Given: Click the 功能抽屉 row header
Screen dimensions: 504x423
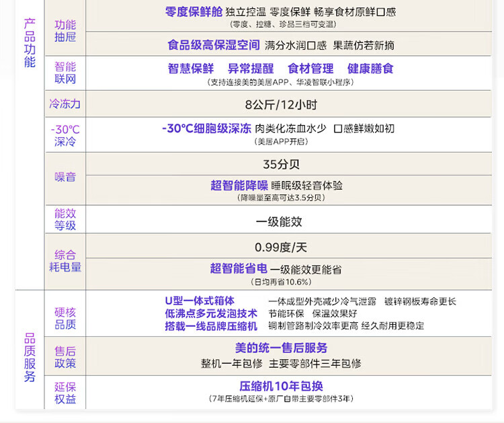Looking at the screenshot, I should coord(65,31).
